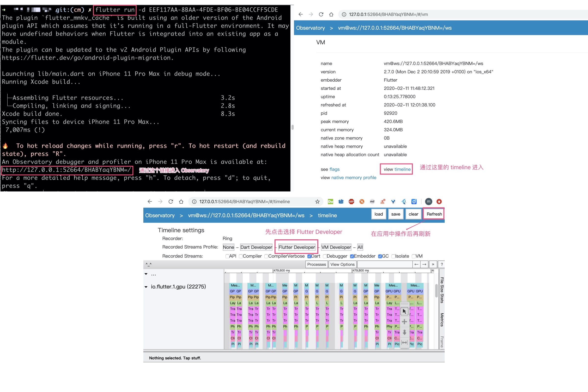Viewport: 588px width, 392px height.
Task: Click the ^_^ button in trace toolbar
Action: coord(148,264)
